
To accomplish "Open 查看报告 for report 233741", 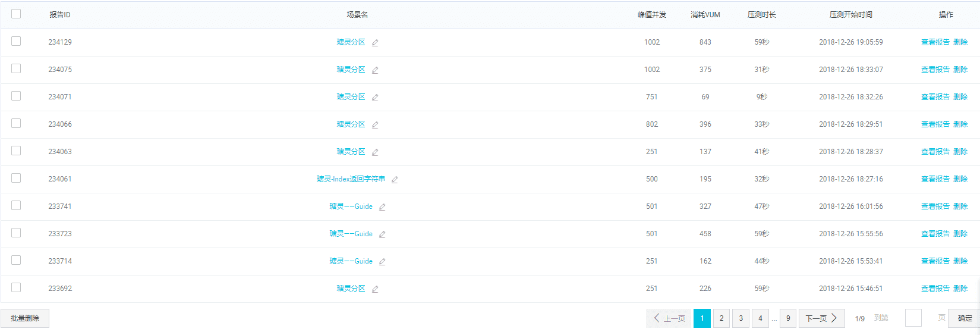I will coord(935,206).
